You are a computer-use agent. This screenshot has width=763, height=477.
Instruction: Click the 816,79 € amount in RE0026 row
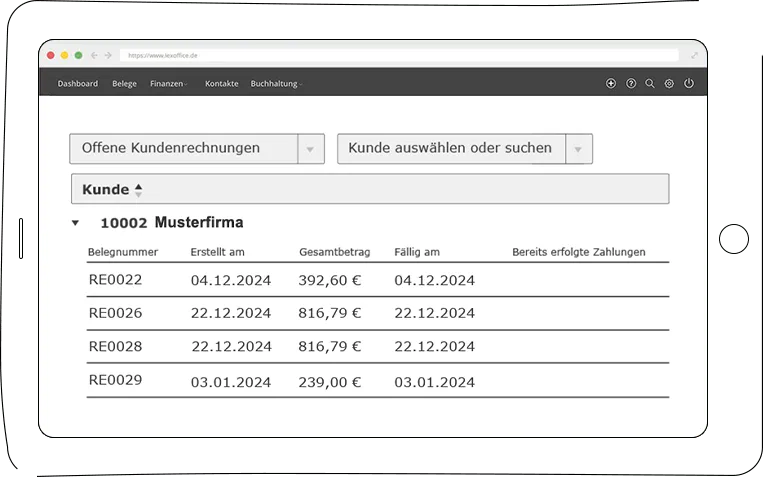330,313
